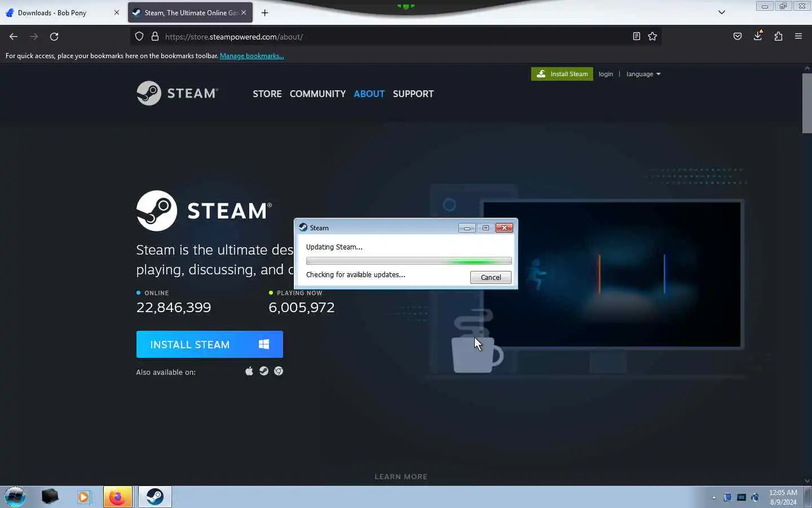812x508 pixels.
Task: Click the volume icon in the system tray
Action: click(x=756, y=497)
